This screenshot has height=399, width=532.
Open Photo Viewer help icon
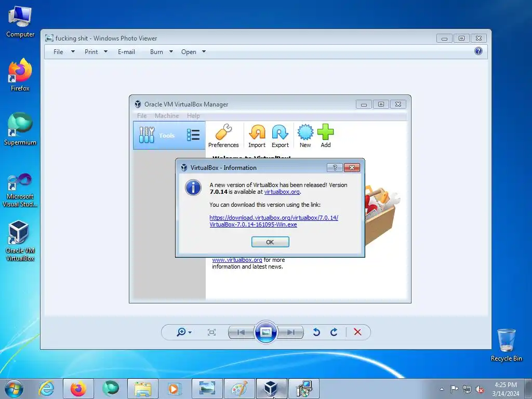(x=478, y=51)
